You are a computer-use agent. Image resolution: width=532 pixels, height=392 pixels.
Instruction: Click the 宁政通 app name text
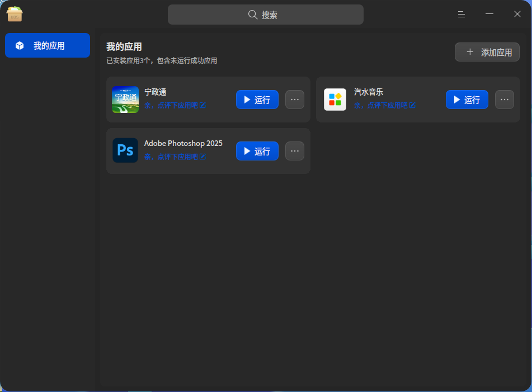coord(156,92)
